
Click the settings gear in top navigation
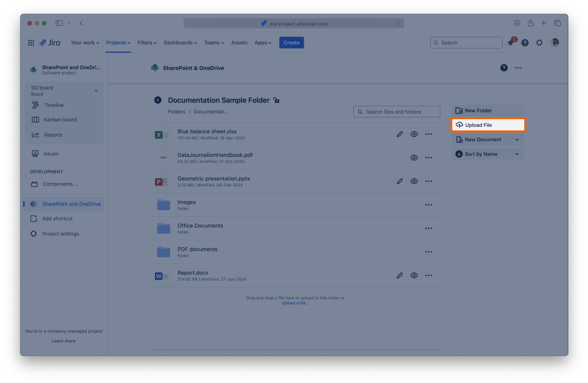coord(539,43)
